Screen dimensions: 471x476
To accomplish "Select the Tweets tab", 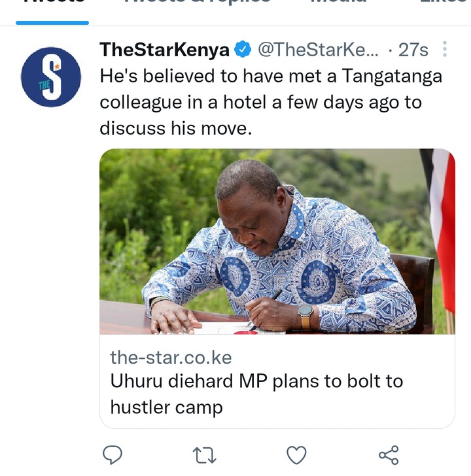I will pos(52,3).
